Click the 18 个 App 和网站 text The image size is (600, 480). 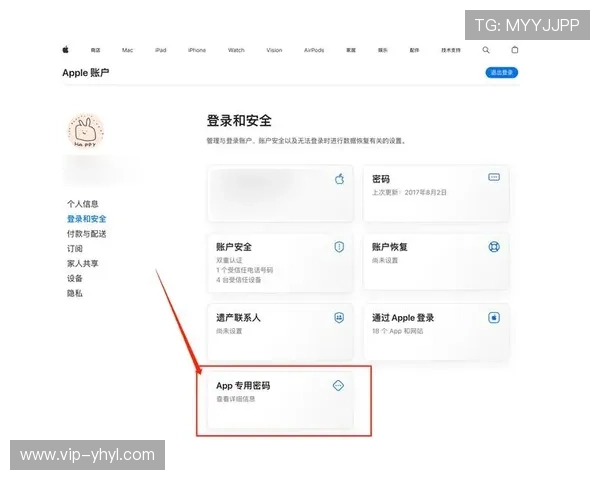tap(398, 331)
